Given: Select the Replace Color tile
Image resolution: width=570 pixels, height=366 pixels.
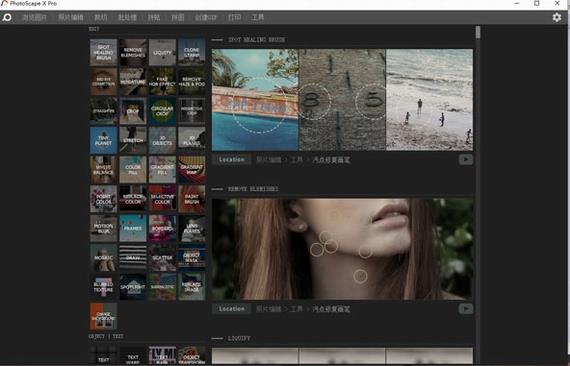Looking at the screenshot, I should [x=133, y=199].
